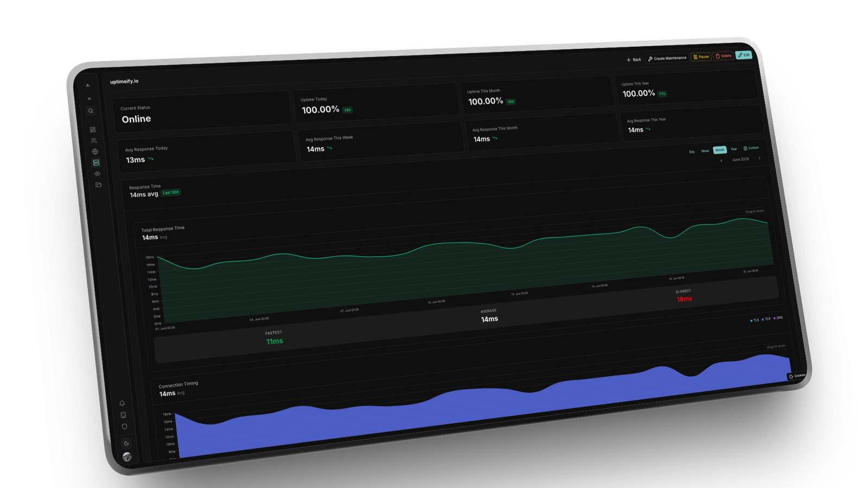Open the shield icon near sidebar bottom

click(x=124, y=426)
